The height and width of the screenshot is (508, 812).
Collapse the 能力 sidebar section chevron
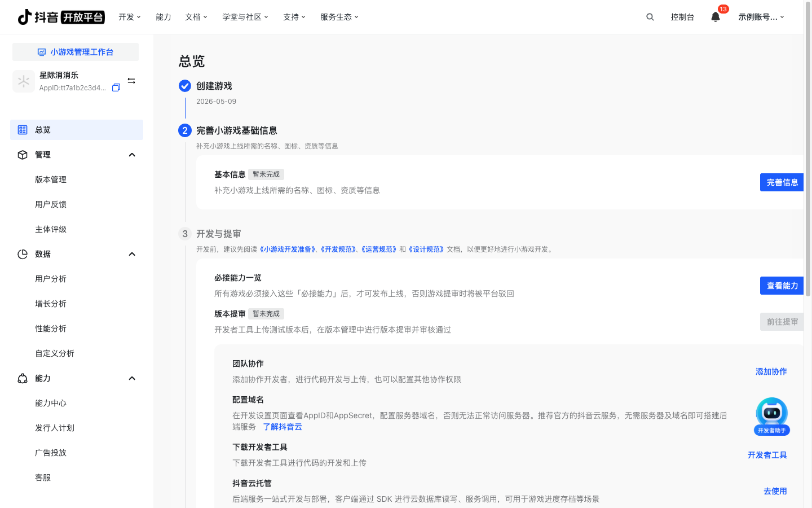click(x=132, y=378)
